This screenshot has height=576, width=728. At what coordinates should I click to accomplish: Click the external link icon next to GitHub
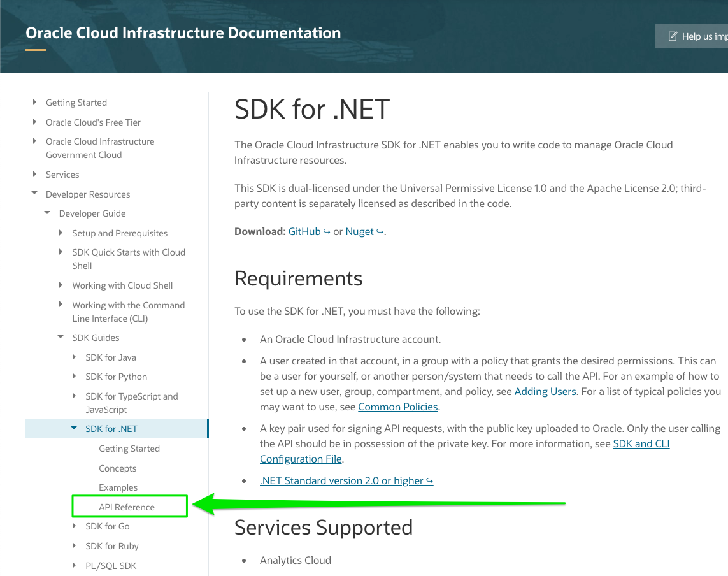326,231
